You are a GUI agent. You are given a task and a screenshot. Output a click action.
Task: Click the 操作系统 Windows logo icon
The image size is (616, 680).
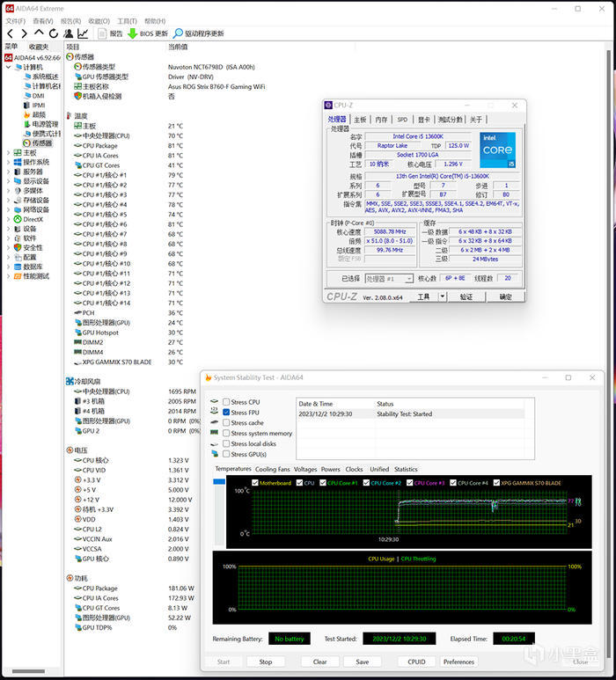tap(18, 162)
